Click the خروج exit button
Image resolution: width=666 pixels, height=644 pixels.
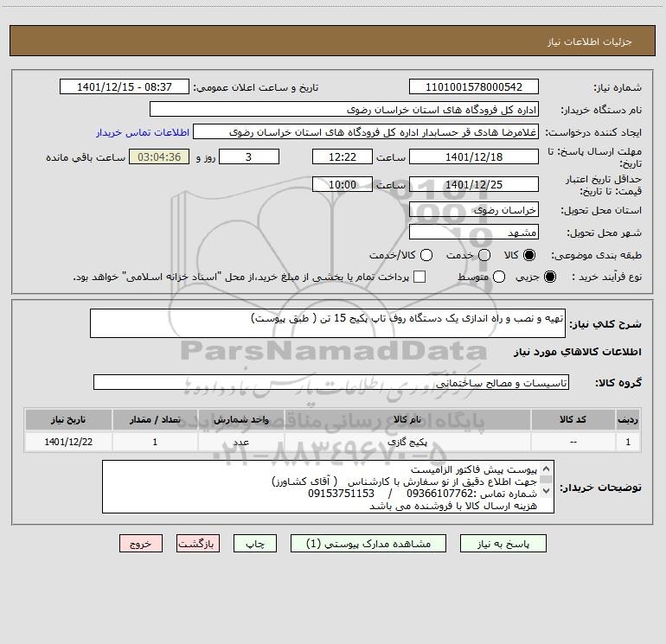[x=141, y=544]
